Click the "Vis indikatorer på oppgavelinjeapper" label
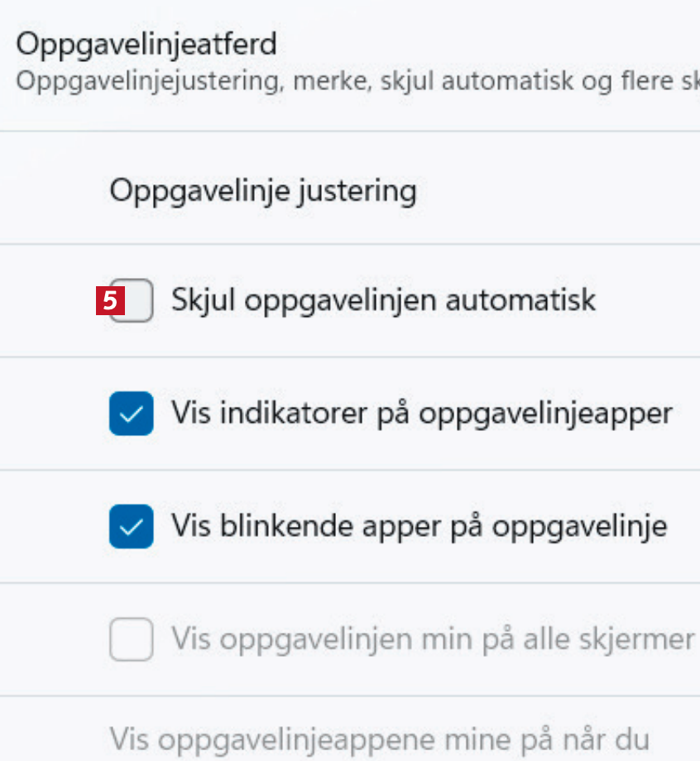The height and width of the screenshot is (761, 700). coord(421,414)
